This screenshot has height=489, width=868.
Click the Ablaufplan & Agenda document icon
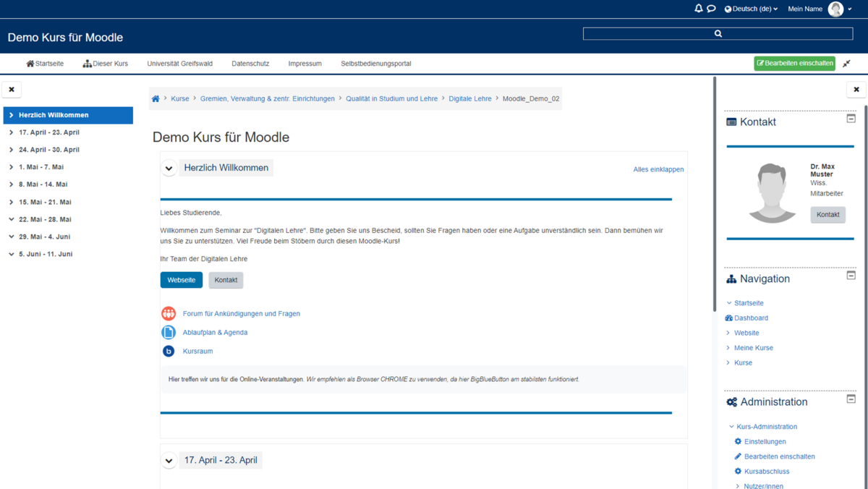tap(169, 333)
